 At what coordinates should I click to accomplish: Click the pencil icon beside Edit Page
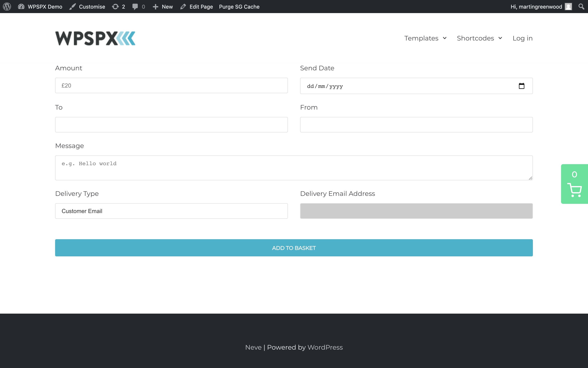tap(183, 7)
